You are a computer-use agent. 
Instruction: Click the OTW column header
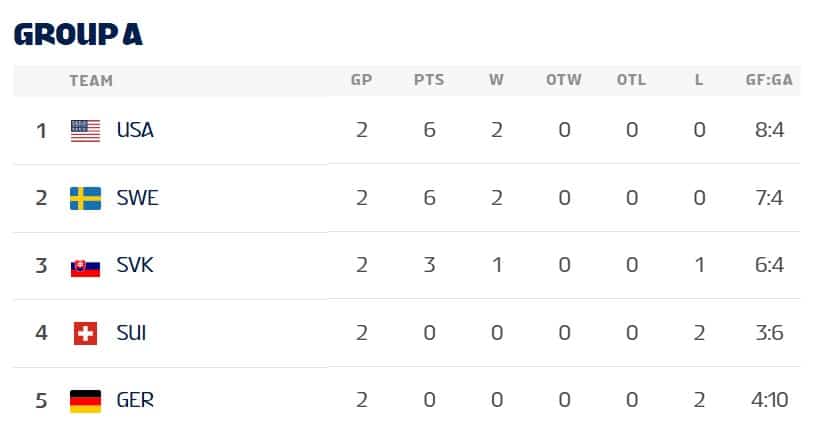click(564, 81)
